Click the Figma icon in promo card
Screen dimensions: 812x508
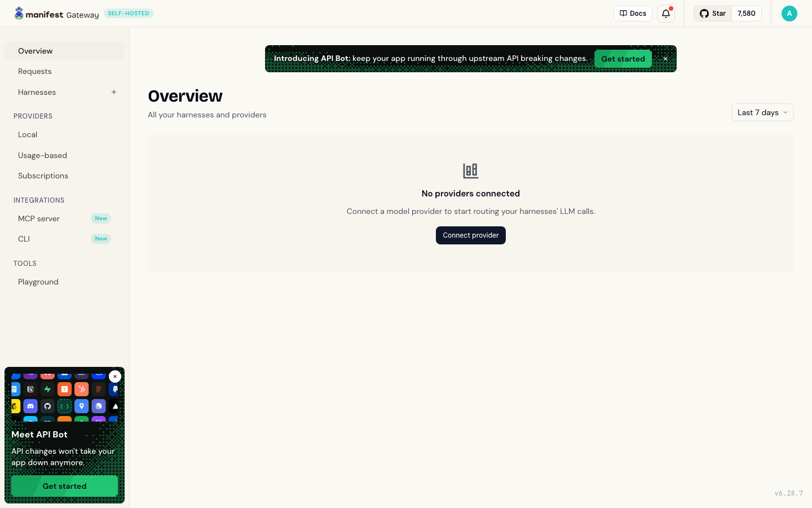click(x=98, y=389)
